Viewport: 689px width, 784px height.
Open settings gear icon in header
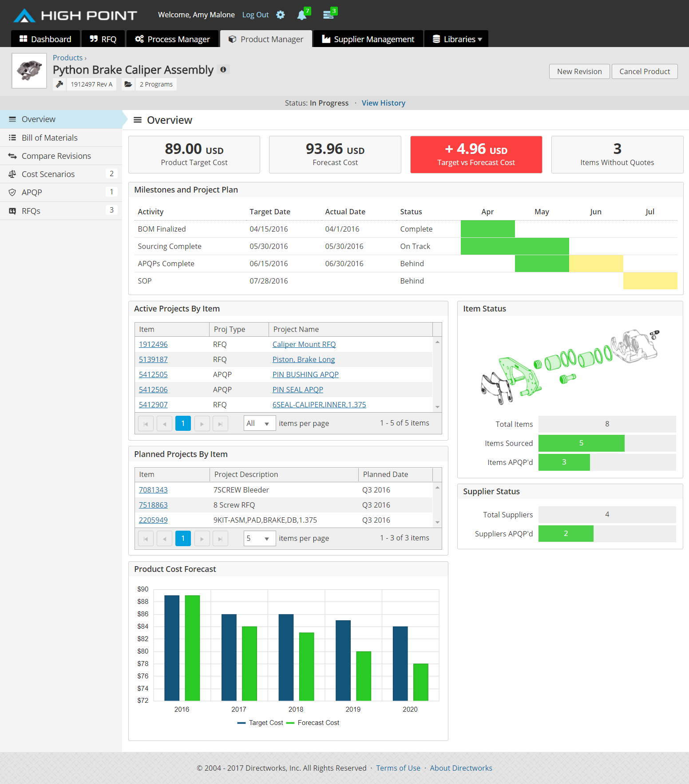click(x=280, y=15)
